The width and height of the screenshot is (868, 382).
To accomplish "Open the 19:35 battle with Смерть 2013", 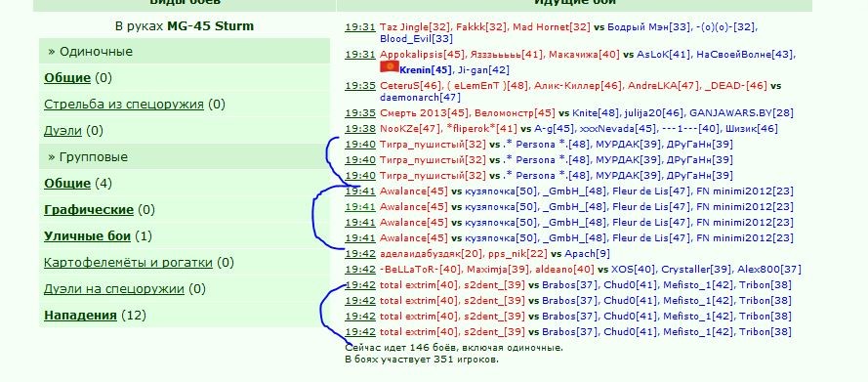I will pos(360,113).
